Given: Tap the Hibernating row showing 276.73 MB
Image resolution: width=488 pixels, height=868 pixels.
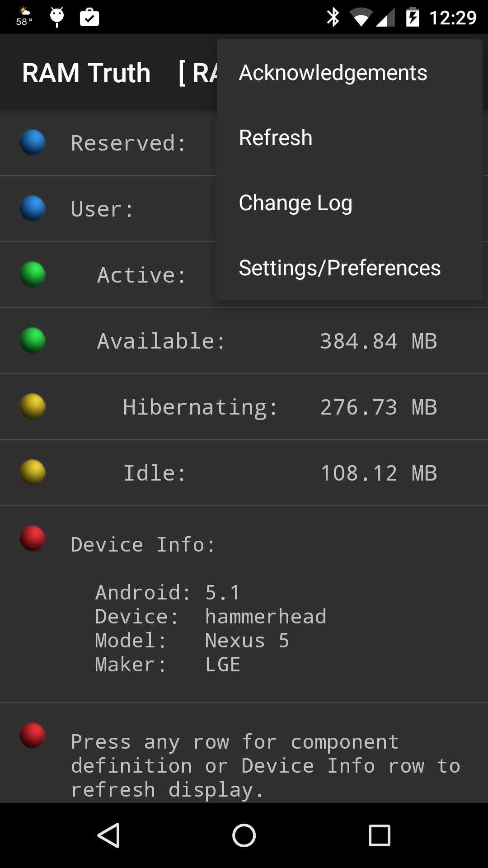Looking at the screenshot, I should tap(244, 407).
